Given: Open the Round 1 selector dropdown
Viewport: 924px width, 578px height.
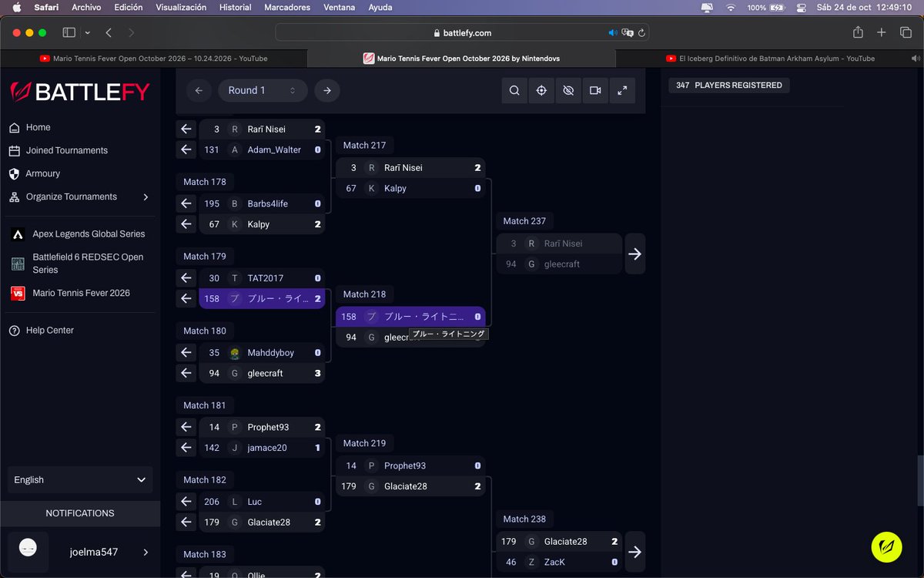Looking at the screenshot, I should [263, 90].
